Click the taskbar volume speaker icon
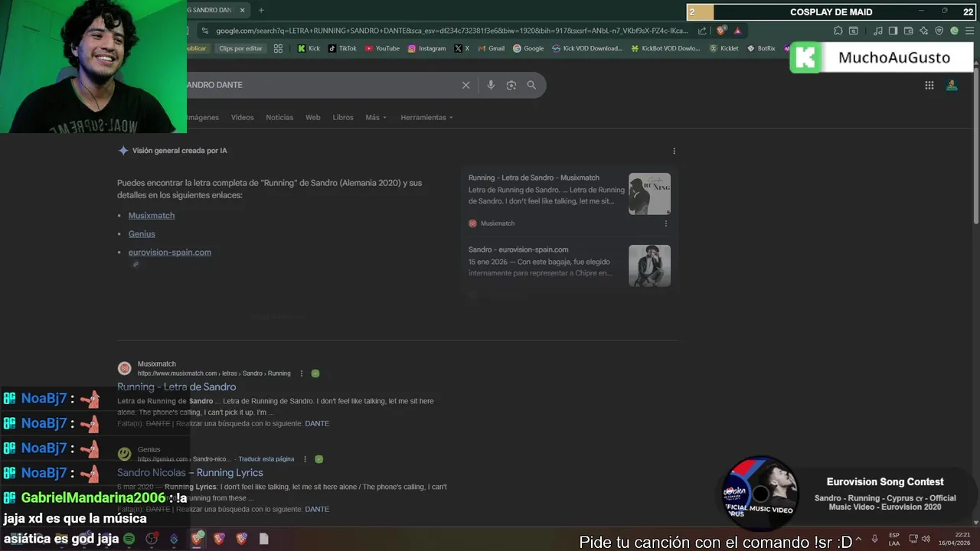Viewport: 980px width, 551px height. pyautogui.click(x=925, y=539)
